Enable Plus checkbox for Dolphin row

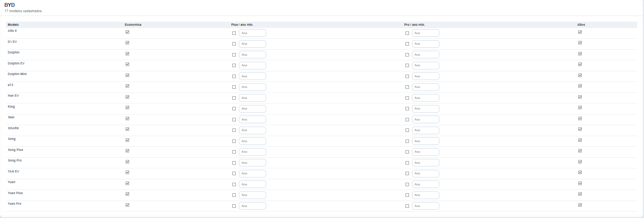pyautogui.click(x=234, y=55)
